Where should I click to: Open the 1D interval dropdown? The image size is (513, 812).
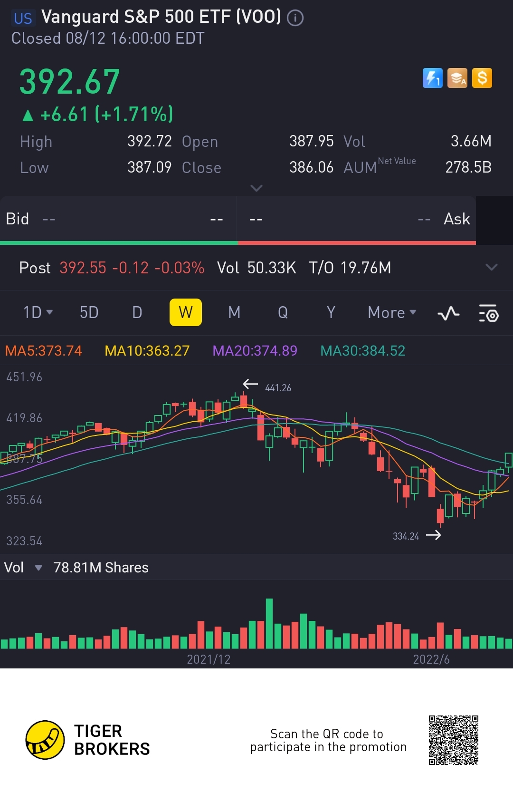pyautogui.click(x=38, y=312)
